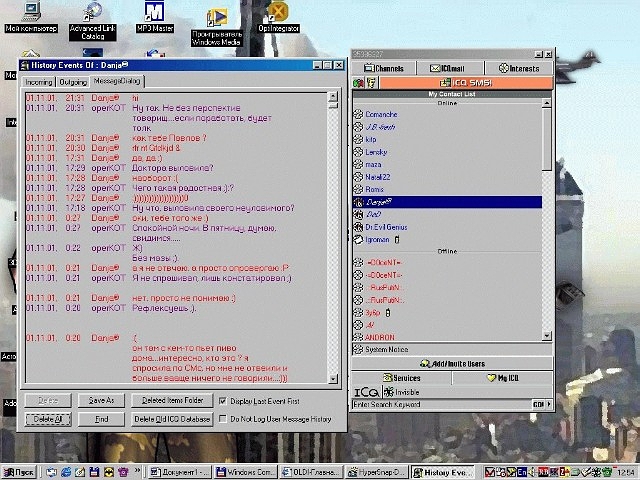Click the Save As button

(101, 401)
